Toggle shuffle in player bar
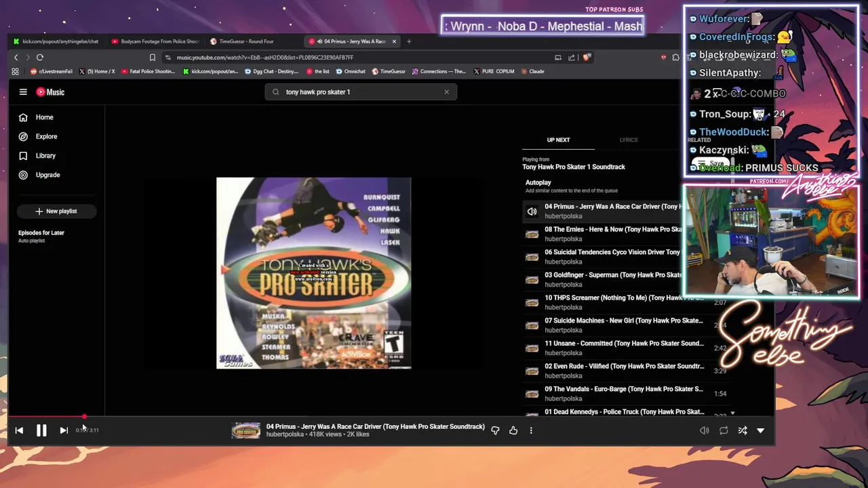 [743, 430]
